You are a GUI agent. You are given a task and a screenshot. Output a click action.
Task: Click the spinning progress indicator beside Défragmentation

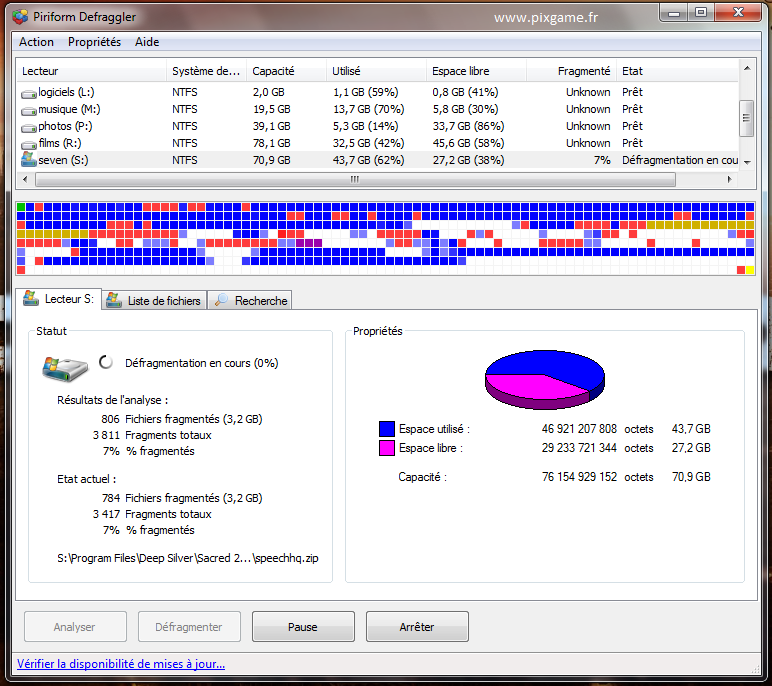(x=106, y=362)
